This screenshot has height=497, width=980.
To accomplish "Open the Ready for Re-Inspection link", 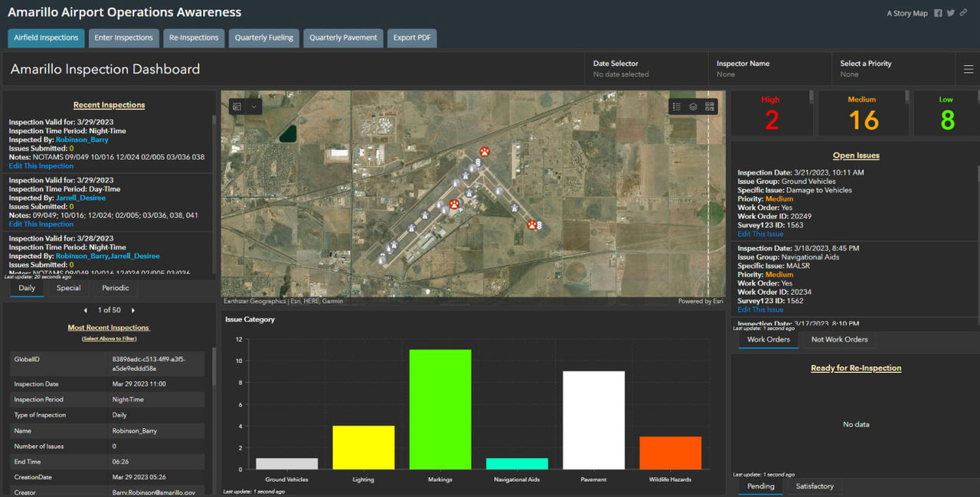I will pos(856,368).
